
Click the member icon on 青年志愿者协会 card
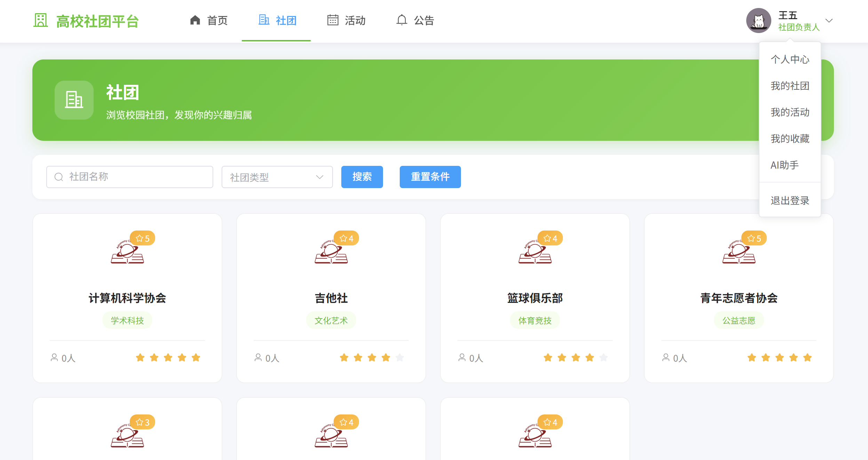coord(666,357)
